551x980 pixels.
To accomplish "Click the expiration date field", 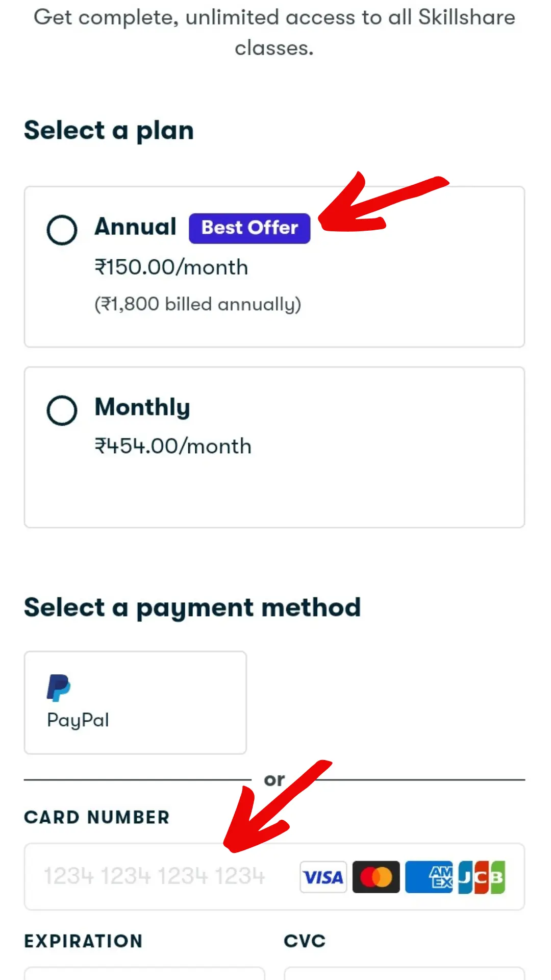I will (144, 973).
